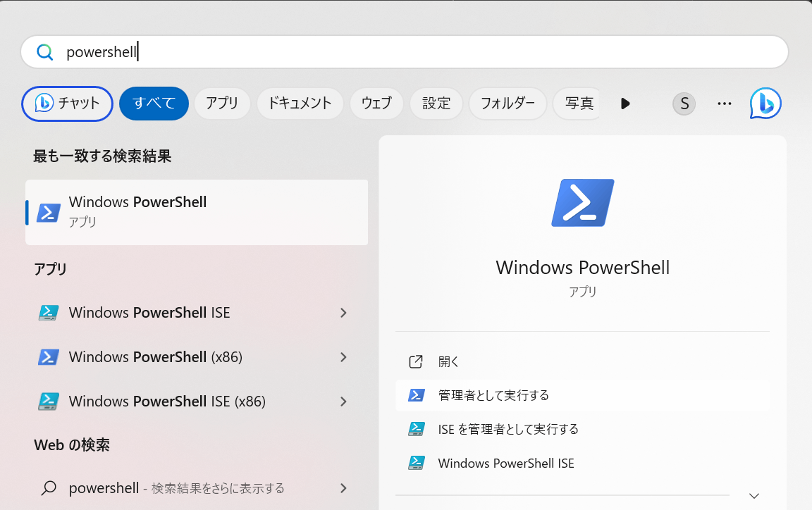This screenshot has height=510, width=812.
Task: Choose Windows PowerShell ISE in preview actions
Action: point(583,464)
